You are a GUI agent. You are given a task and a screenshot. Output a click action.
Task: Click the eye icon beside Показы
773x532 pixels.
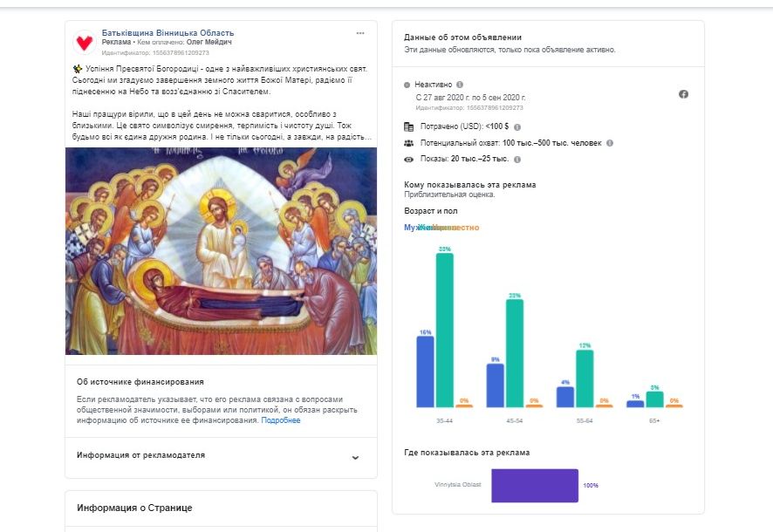(408, 160)
